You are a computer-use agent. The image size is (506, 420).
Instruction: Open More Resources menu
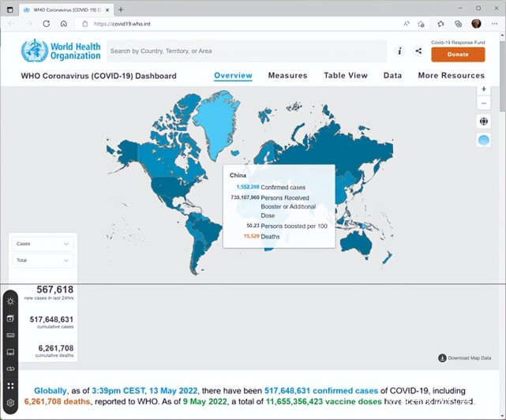452,75
